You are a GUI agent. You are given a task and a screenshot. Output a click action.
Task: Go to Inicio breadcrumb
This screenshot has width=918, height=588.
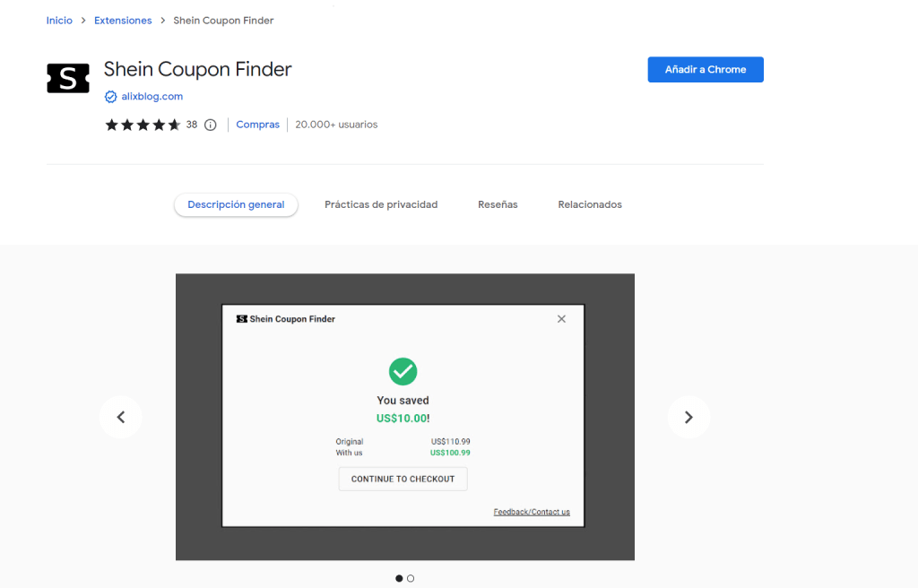coord(59,21)
